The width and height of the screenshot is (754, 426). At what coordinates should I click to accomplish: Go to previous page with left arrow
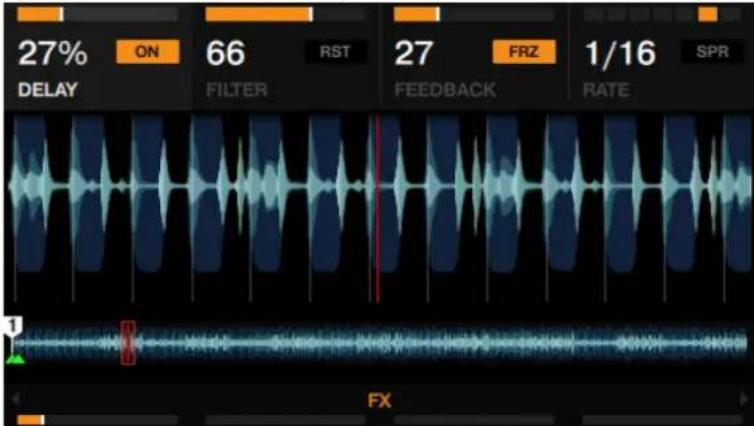click(x=15, y=399)
